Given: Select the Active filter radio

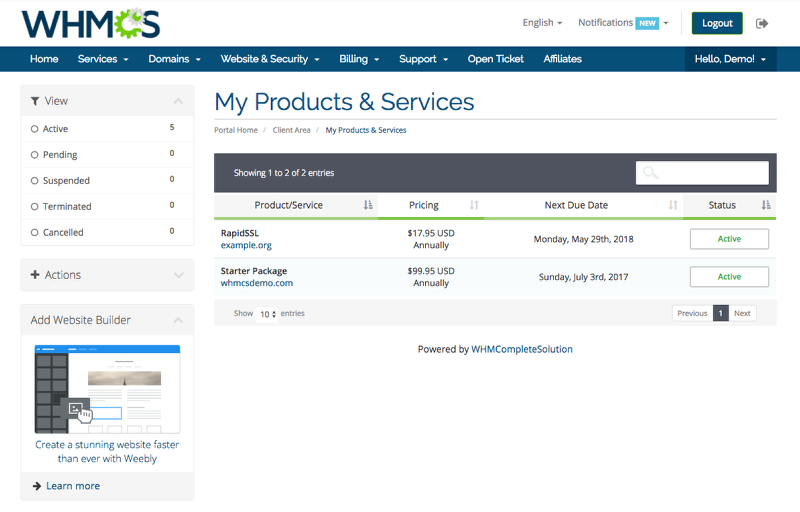Looking at the screenshot, I should [34, 129].
